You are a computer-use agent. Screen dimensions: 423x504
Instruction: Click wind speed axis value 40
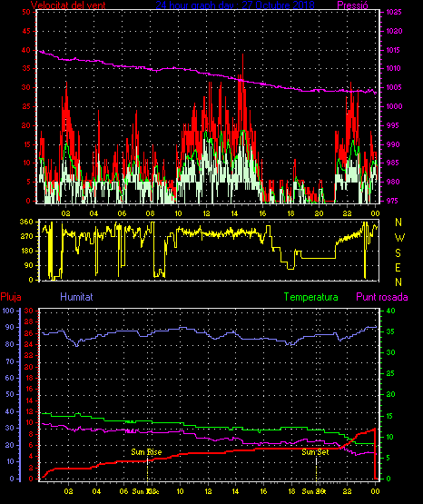point(26,50)
